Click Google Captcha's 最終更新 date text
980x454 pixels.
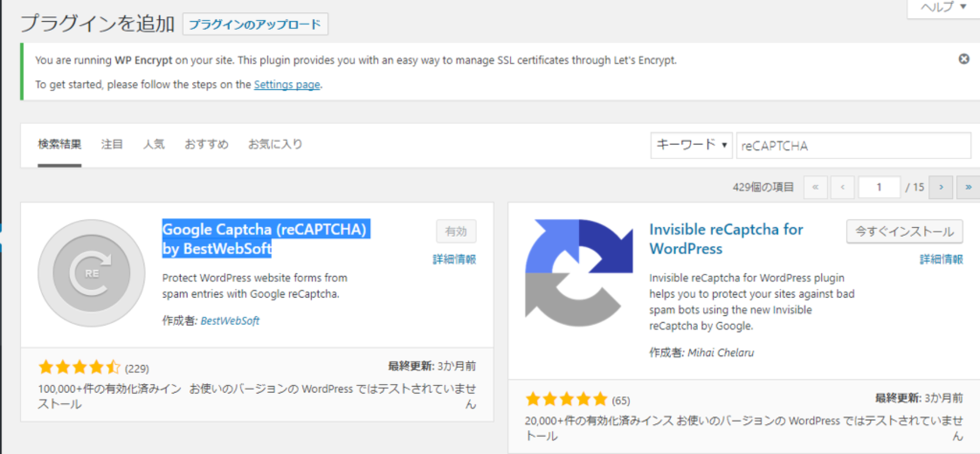coord(432,366)
